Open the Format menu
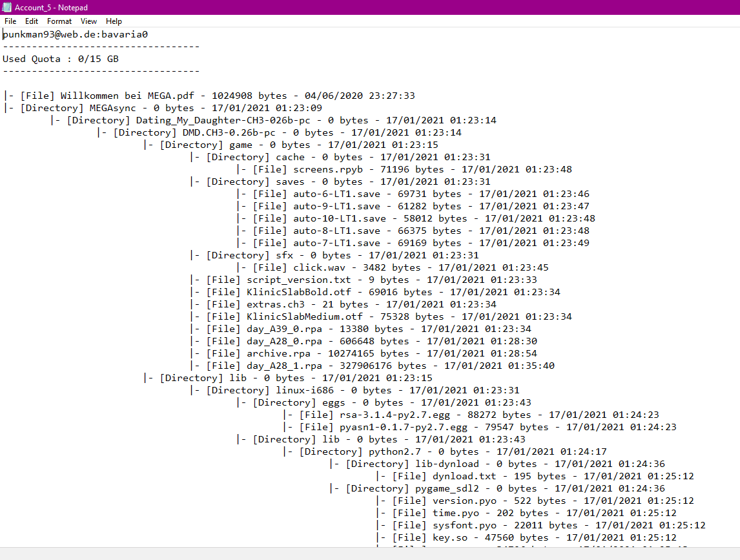Screen dimensions: 740x560 59,21
